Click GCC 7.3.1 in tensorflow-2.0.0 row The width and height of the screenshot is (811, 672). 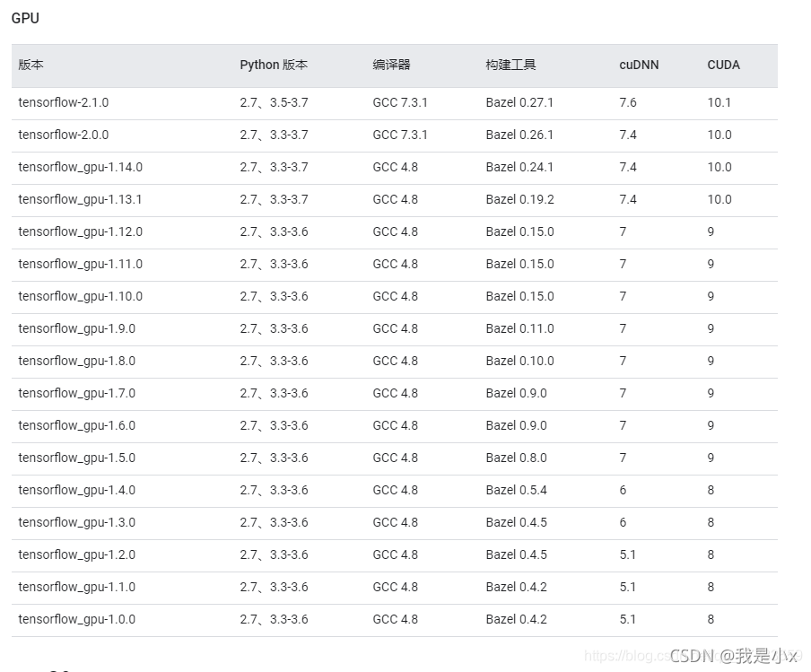point(400,135)
